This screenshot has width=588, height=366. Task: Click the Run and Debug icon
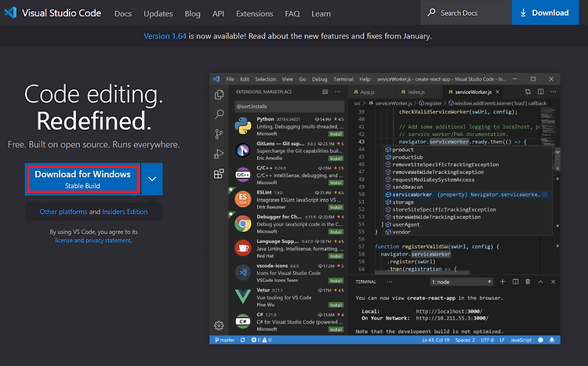(x=219, y=154)
